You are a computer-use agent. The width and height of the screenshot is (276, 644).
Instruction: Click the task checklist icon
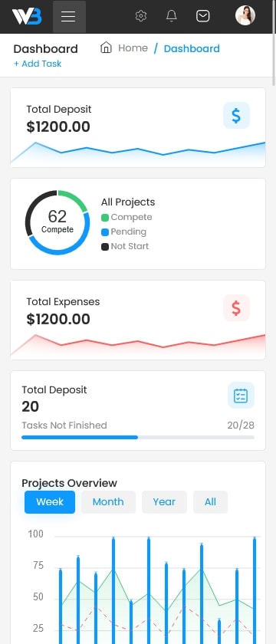(241, 396)
